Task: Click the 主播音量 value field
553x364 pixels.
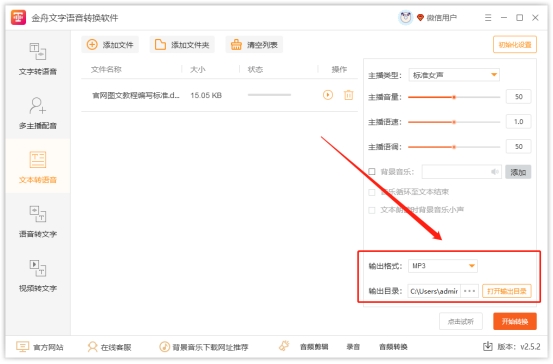Action: [x=518, y=97]
